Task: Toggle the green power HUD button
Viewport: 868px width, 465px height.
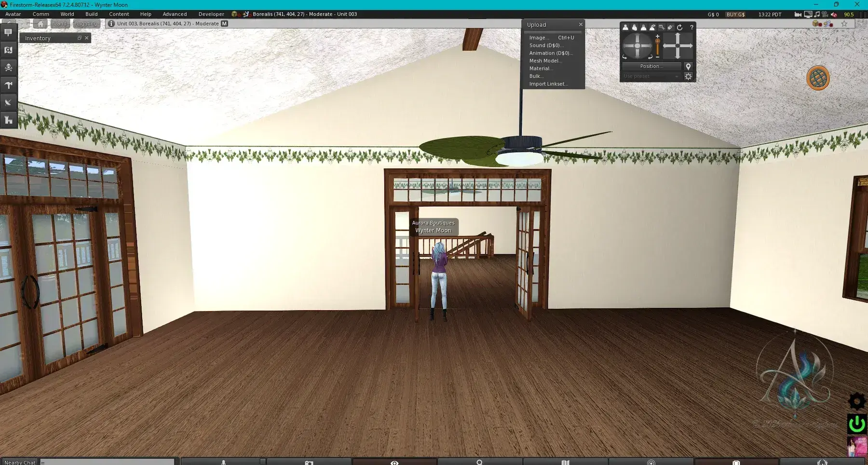Action: click(x=856, y=424)
